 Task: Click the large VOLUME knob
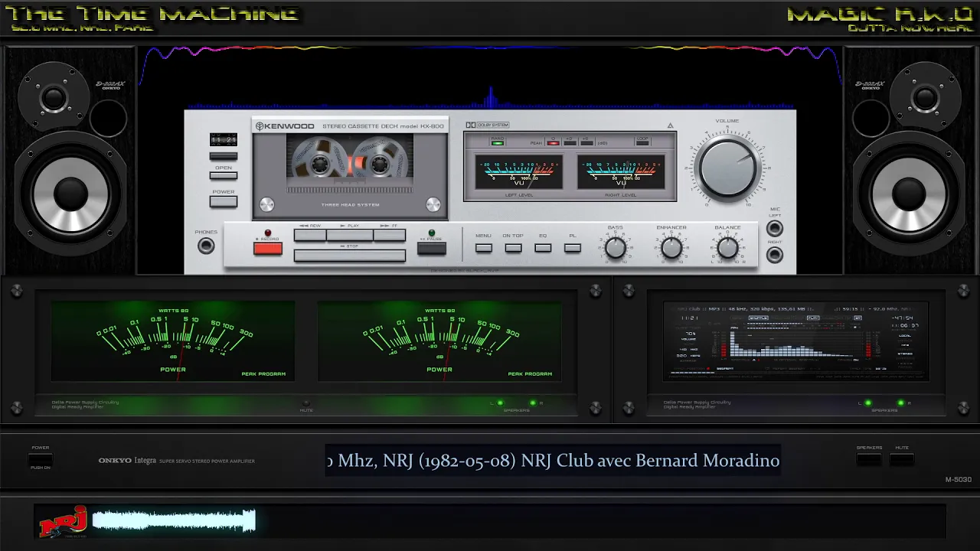coord(727,167)
